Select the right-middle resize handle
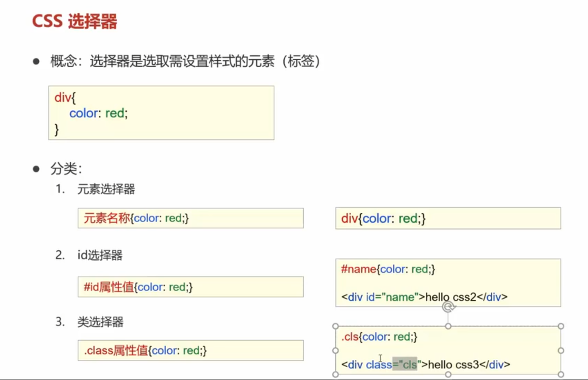Viewport: 588px width, 380px height. point(561,350)
